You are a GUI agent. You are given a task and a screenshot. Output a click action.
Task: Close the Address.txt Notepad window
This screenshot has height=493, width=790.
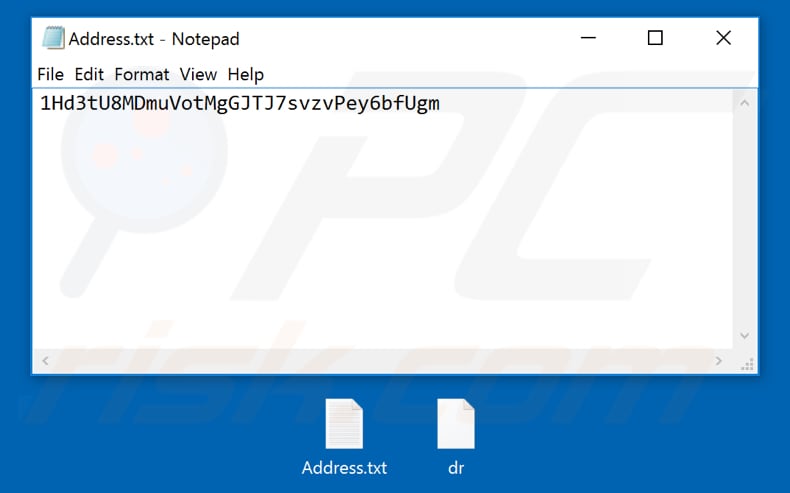723,38
